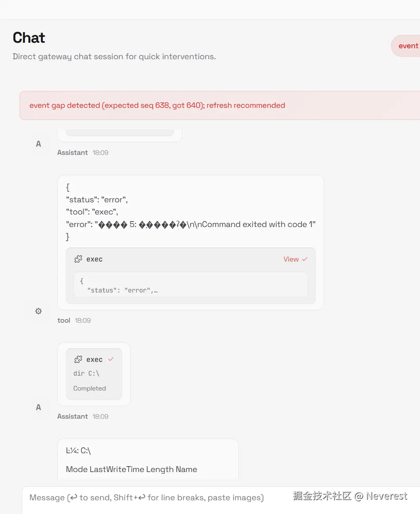Click the error message JSON text bubble

[x=191, y=212]
